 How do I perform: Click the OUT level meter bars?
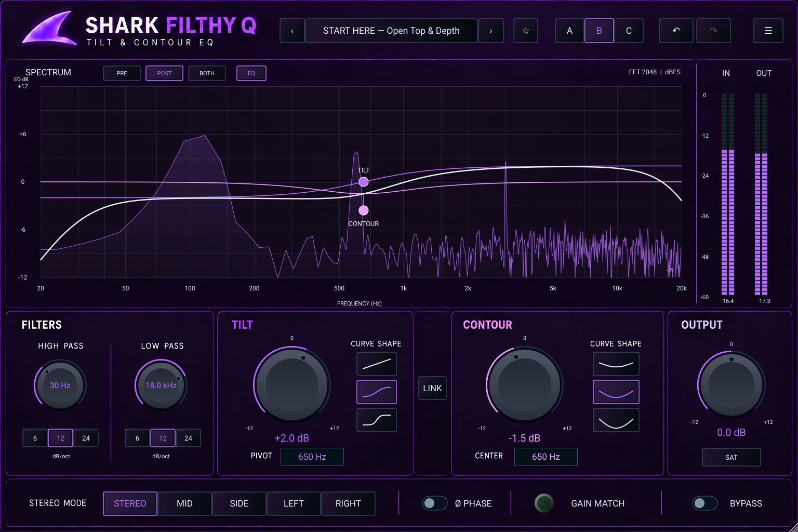761,194
